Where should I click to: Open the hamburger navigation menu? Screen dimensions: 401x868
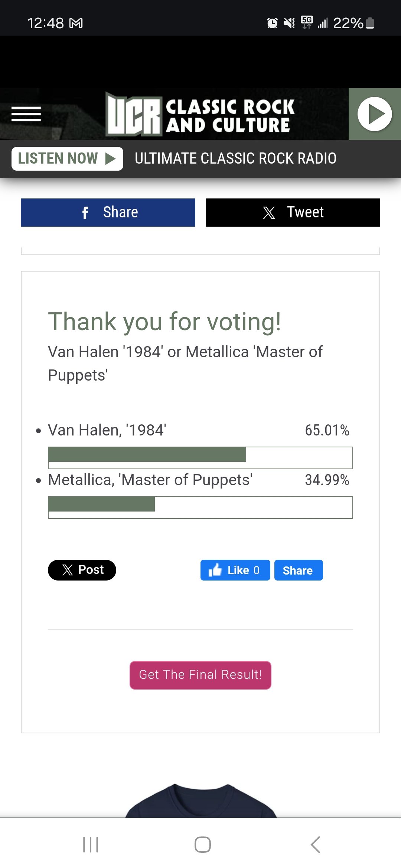26,114
